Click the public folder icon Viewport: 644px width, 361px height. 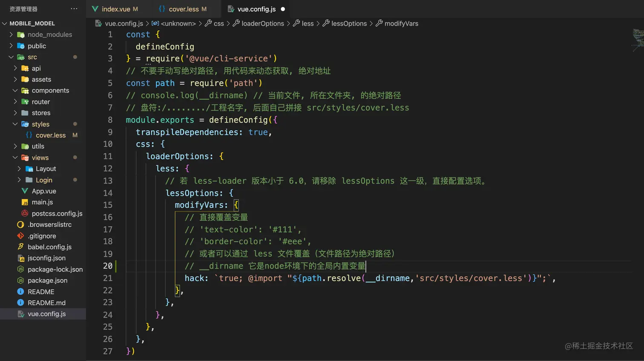pyautogui.click(x=20, y=46)
